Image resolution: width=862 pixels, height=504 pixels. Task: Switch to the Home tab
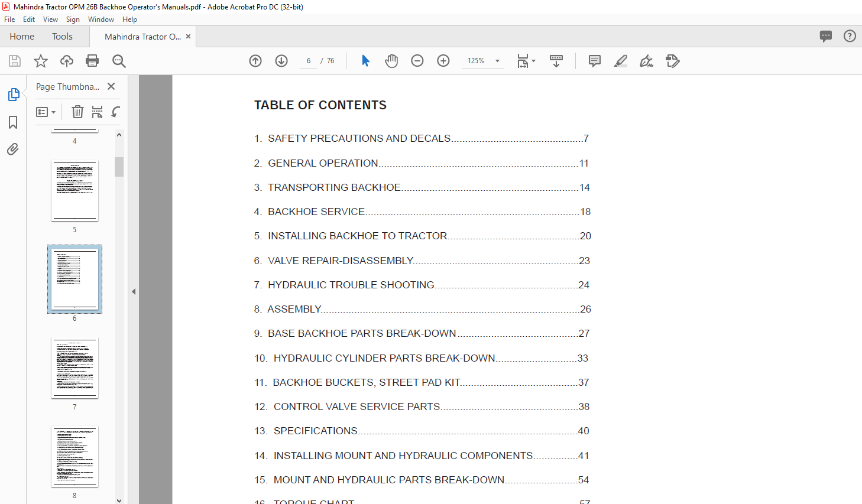(22, 37)
